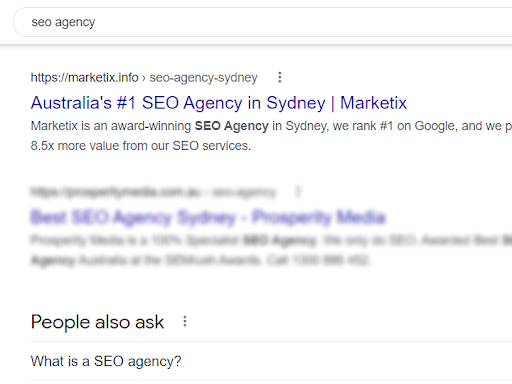The image size is (512, 384).
Task: Click the blurred snippet line mentioning SEMrush Awards
Action: tap(200, 260)
